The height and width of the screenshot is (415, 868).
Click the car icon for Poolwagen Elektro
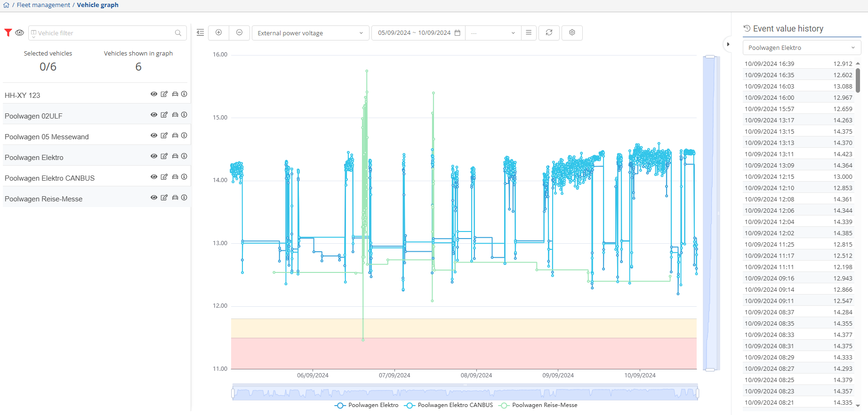tap(175, 156)
